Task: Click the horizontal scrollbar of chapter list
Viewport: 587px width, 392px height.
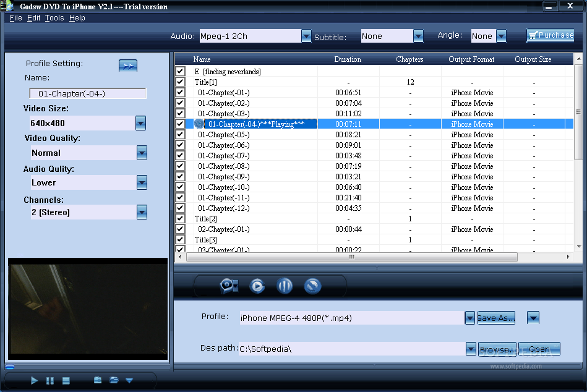Action: point(352,257)
